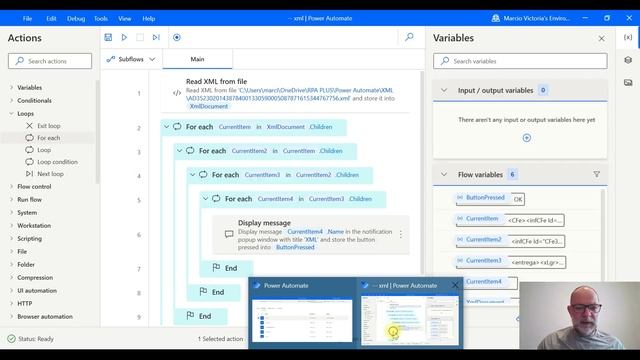Switch to Power Automate console window thumbnail
The height and width of the screenshot is (360, 640).
pyautogui.click(x=302, y=321)
